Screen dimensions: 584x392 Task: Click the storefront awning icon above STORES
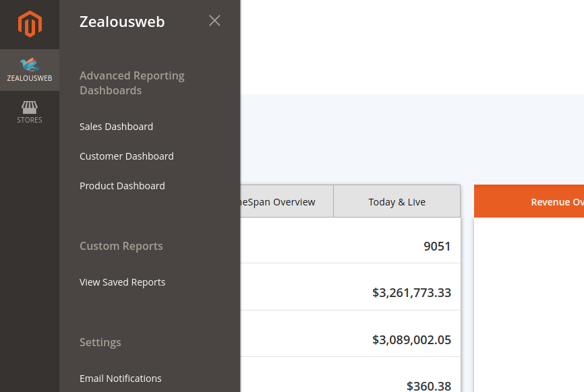[x=30, y=108]
